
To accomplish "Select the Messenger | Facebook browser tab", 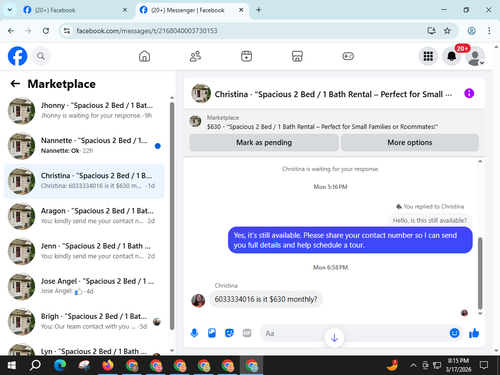I will pos(192,10).
